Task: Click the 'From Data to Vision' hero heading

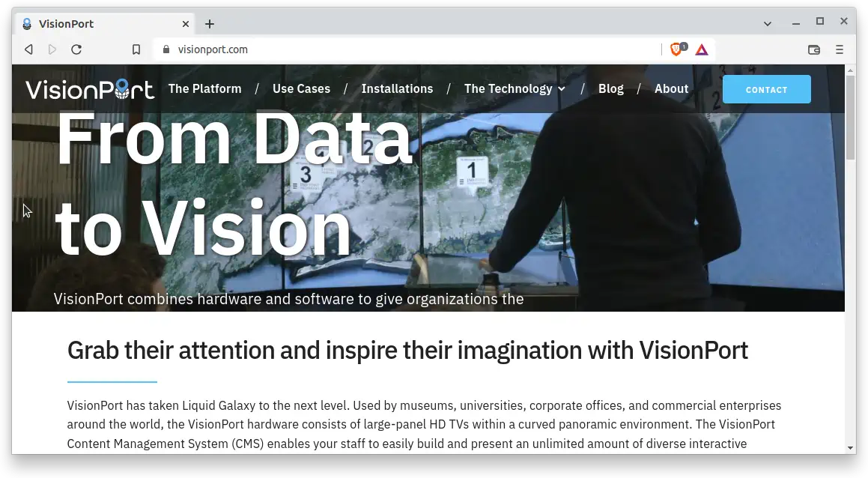Action: click(x=234, y=183)
